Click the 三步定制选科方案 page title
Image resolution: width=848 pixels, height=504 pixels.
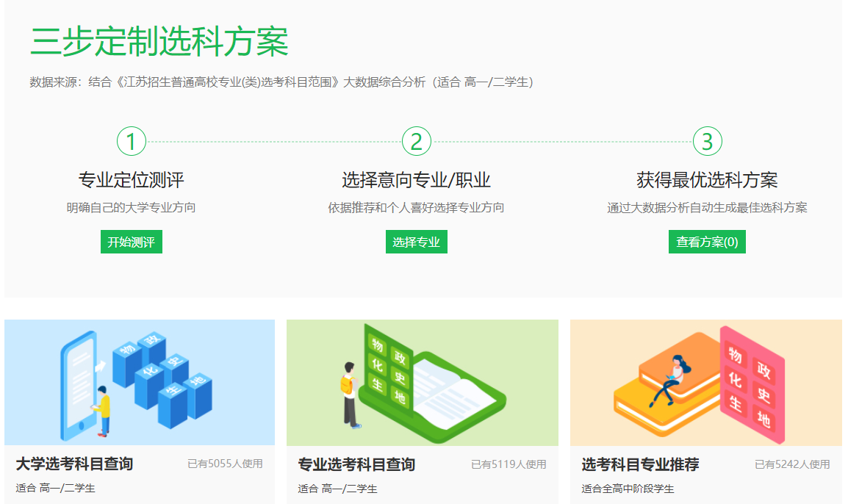(x=159, y=42)
